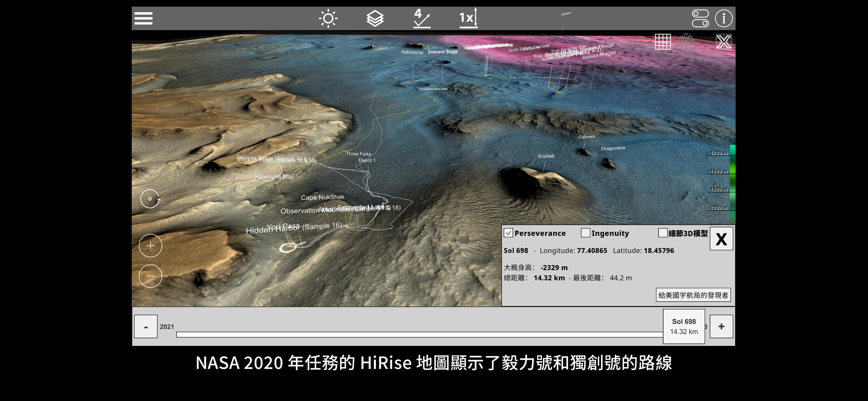Open the hamburger main menu
Viewport: 868px width, 401px height.
click(143, 18)
